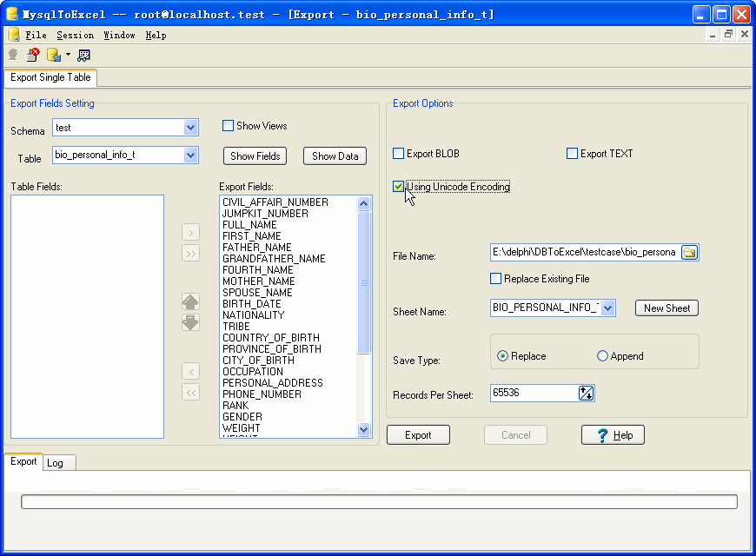Click the Cancel button

pyautogui.click(x=516, y=435)
